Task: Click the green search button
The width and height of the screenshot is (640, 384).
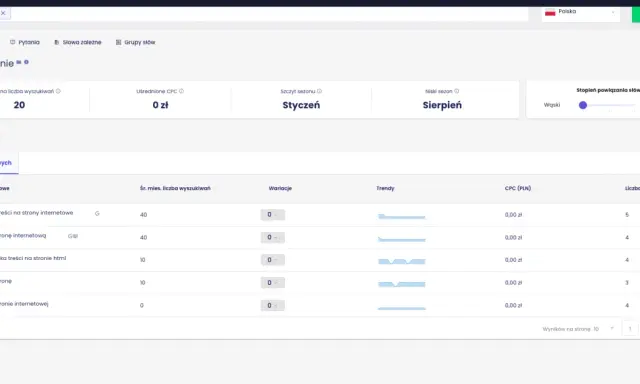Action: (x=636, y=14)
